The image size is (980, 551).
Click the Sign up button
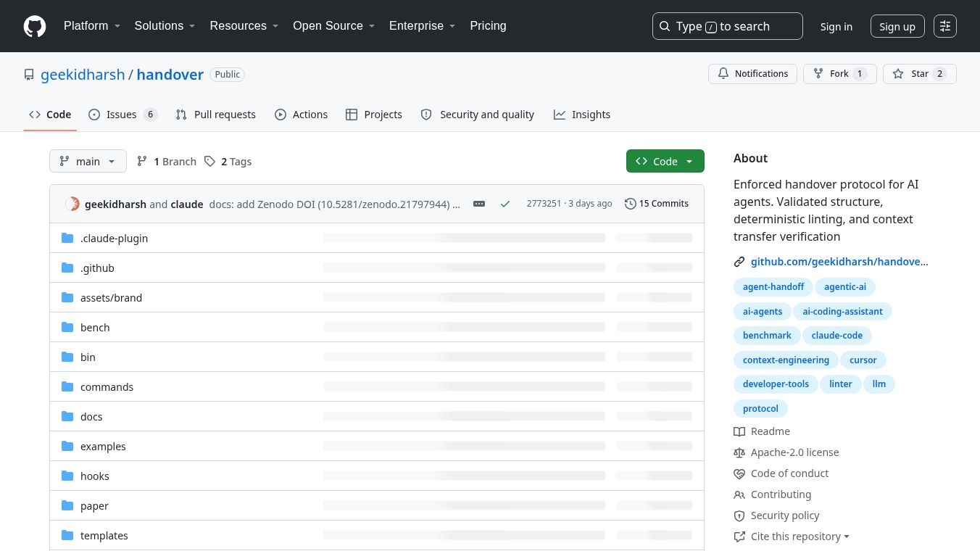pyautogui.click(x=897, y=27)
